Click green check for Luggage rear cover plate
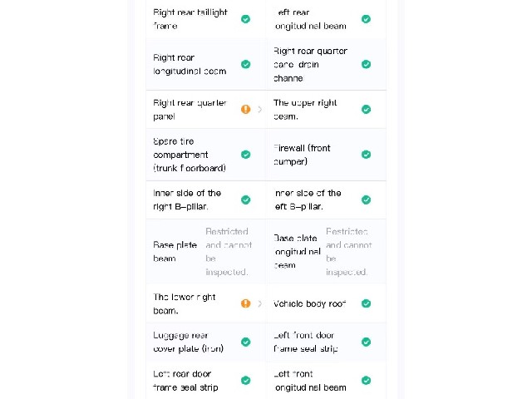The image size is (532, 399). tap(246, 342)
